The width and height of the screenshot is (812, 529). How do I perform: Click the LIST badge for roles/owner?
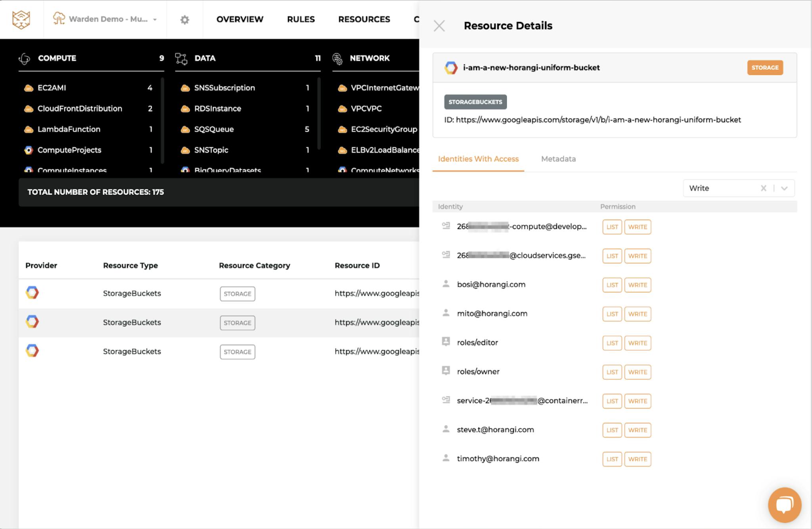pyautogui.click(x=612, y=372)
